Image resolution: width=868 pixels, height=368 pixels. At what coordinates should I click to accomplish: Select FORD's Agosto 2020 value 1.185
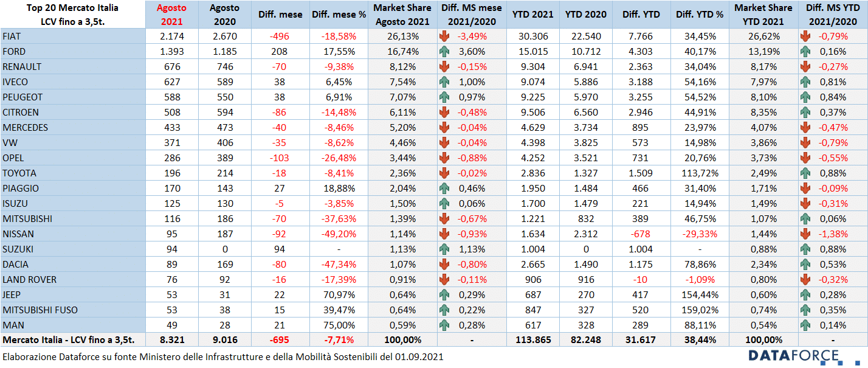coord(224,51)
